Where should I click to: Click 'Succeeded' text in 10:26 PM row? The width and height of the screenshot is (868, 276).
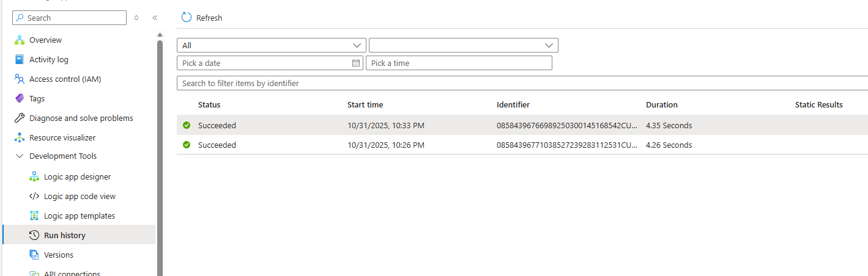tap(217, 145)
